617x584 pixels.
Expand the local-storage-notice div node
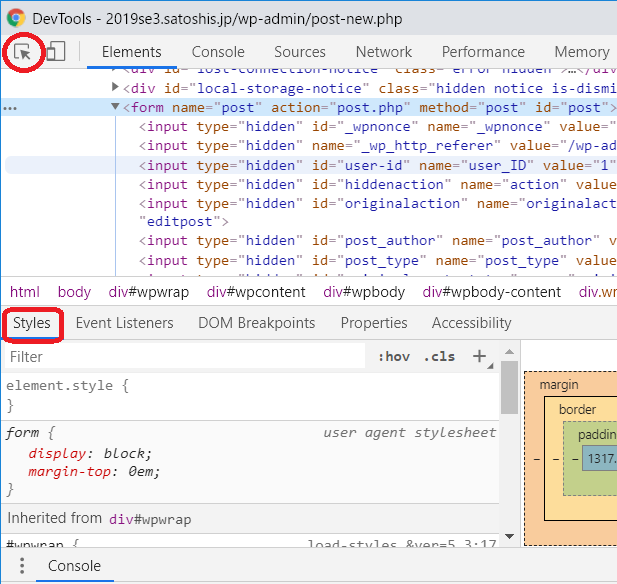coord(115,89)
